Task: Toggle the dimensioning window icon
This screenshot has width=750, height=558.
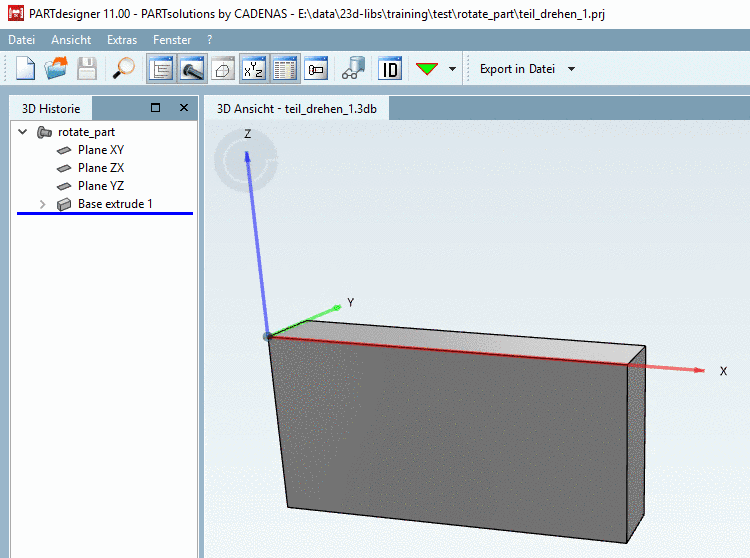Action: pos(316,69)
